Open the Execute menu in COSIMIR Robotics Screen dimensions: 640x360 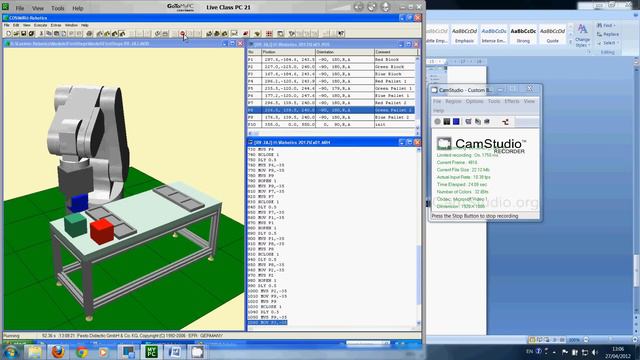(40, 25)
